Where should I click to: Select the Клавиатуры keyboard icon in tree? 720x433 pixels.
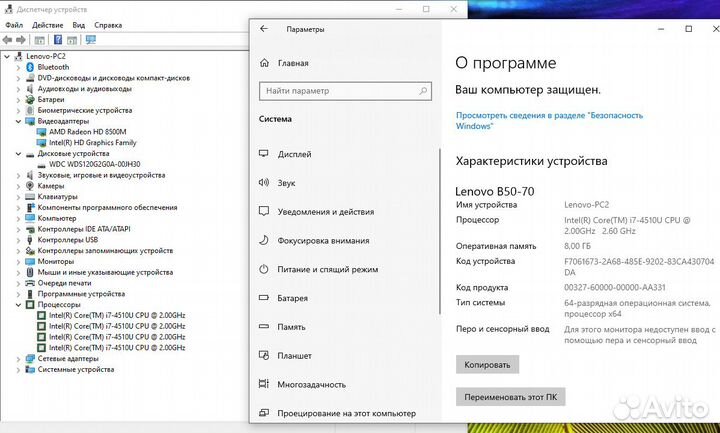click(x=30, y=197)
